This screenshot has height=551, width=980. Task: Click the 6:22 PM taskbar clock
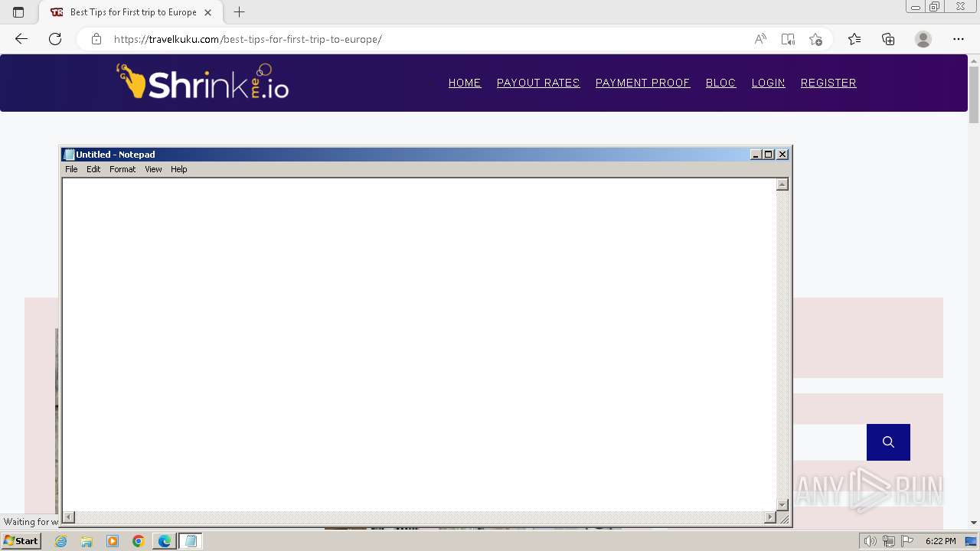point(940,541)
